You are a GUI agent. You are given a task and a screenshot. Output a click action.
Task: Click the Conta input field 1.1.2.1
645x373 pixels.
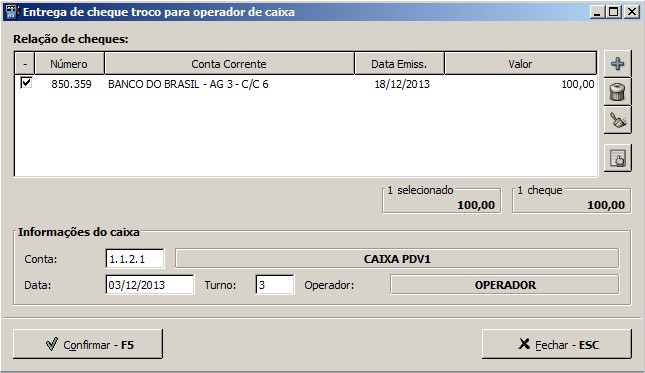[135, 259]
